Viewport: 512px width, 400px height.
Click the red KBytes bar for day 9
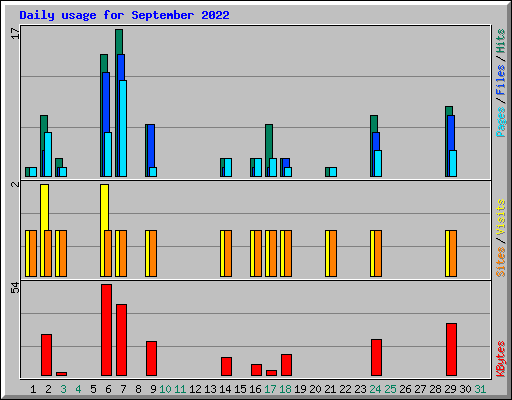tap(151, 359)
